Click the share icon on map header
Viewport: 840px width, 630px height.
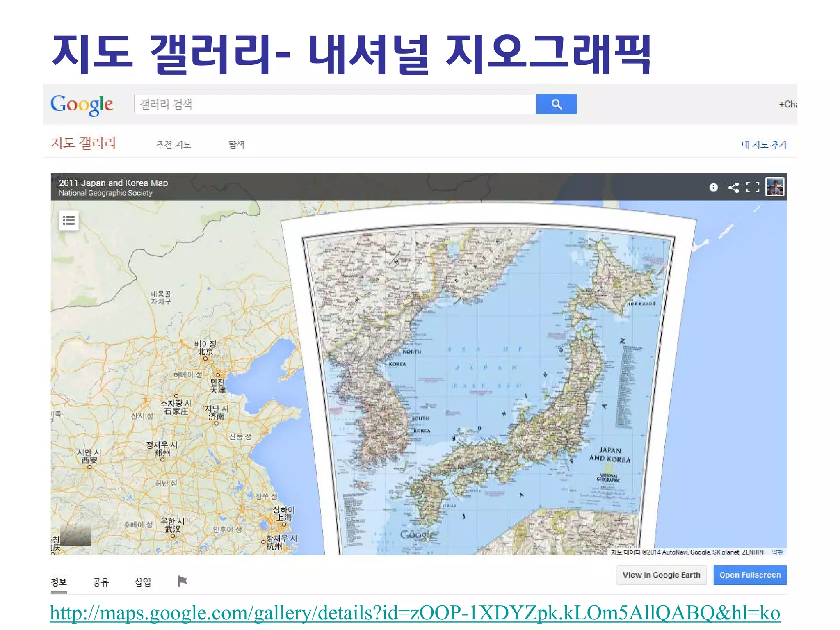733,187
